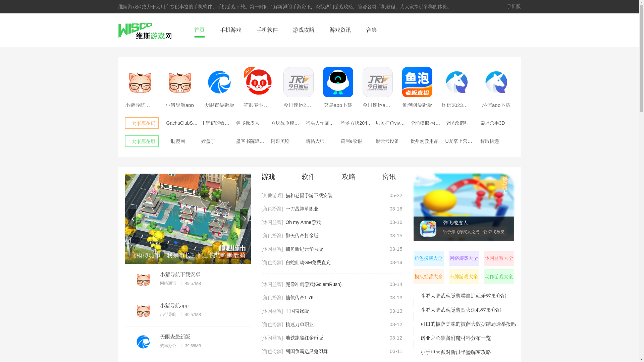
Task: Click the 鱼泡网最新版 app icon
Action: 417,82
